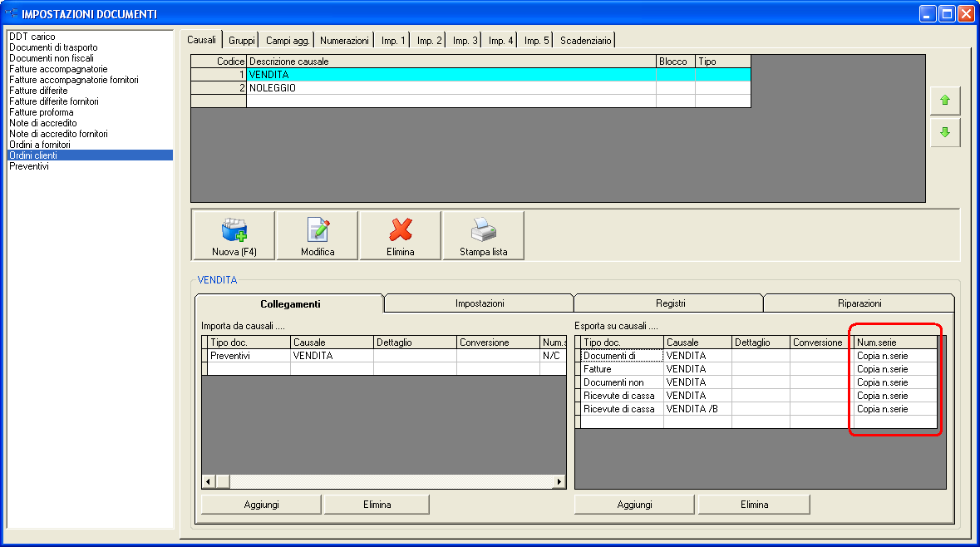Select Preventivi in document list
980x547 pixels.
pyautogui.click(x=29, y=166)
